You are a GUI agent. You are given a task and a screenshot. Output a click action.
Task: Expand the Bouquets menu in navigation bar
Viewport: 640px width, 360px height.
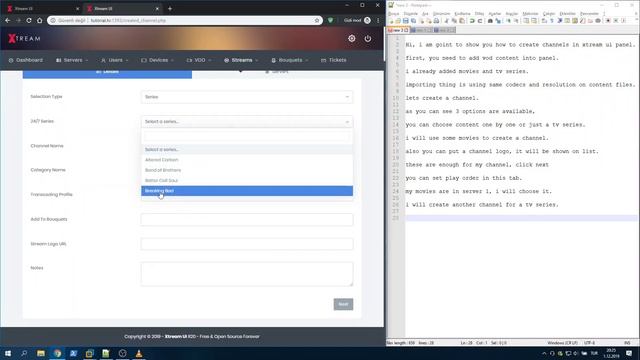(290, 60)
